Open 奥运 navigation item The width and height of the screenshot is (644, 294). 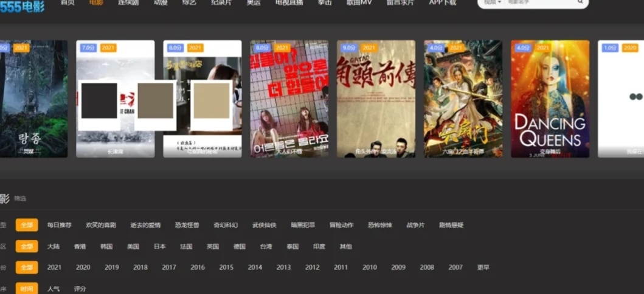254,2
